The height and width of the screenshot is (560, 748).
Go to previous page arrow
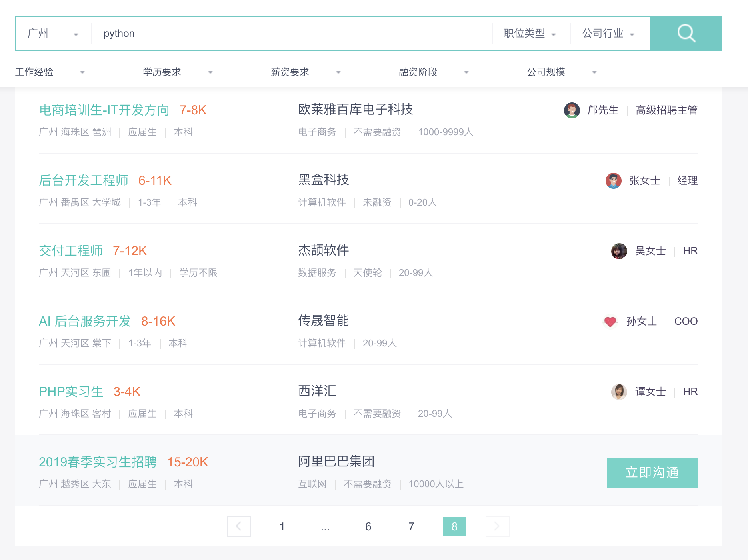tap(239, 526)
